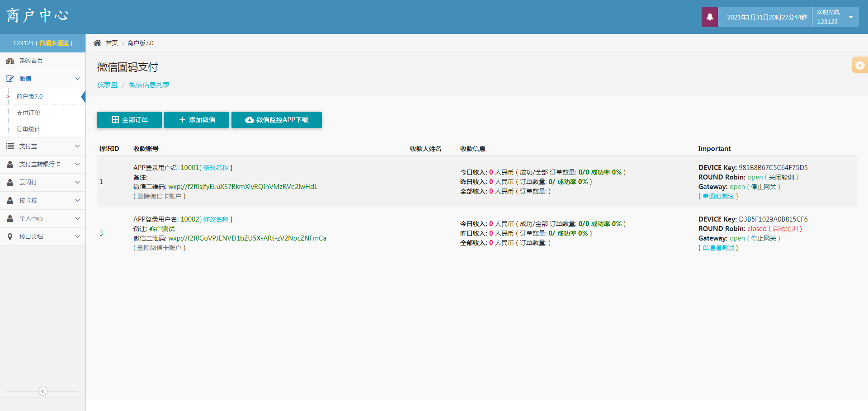
Task: Click the 微信监控APP下载 button
Action: (277, 120)
